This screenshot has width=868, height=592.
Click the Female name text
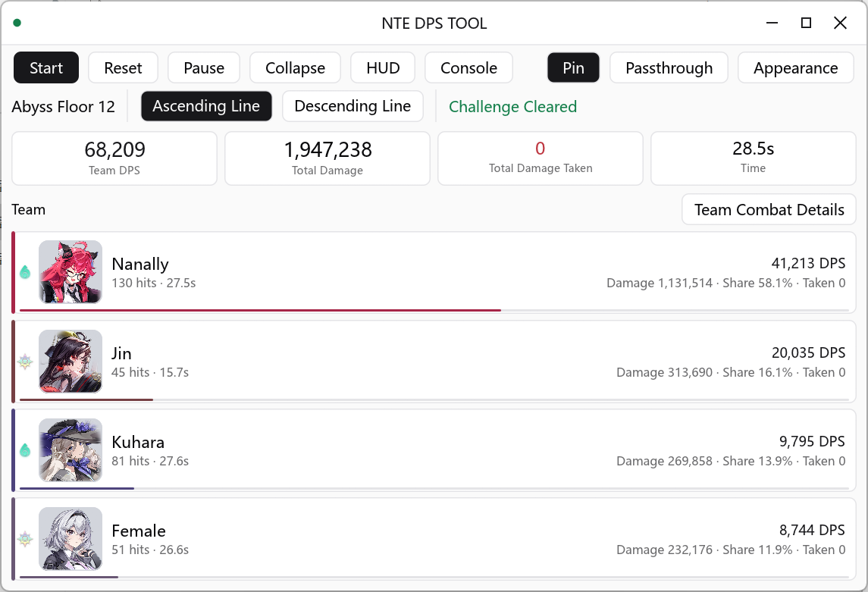139,531
